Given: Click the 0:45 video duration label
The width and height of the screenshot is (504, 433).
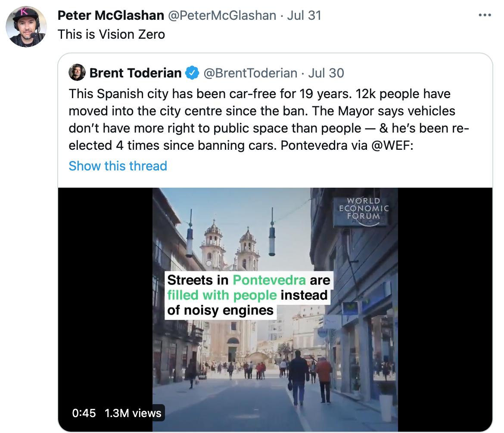Looking at the screenshot, I should click(x=84, y=413).
